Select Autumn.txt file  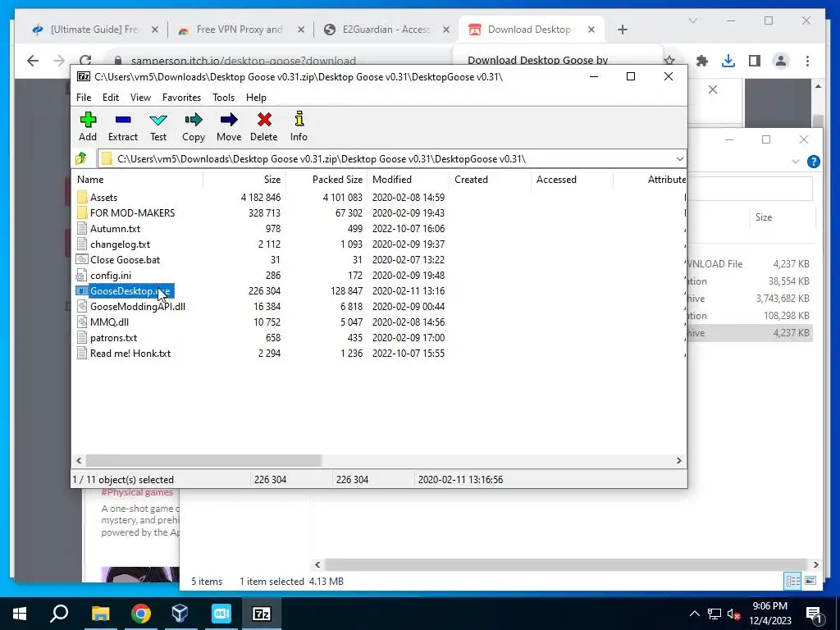point(115,229)
